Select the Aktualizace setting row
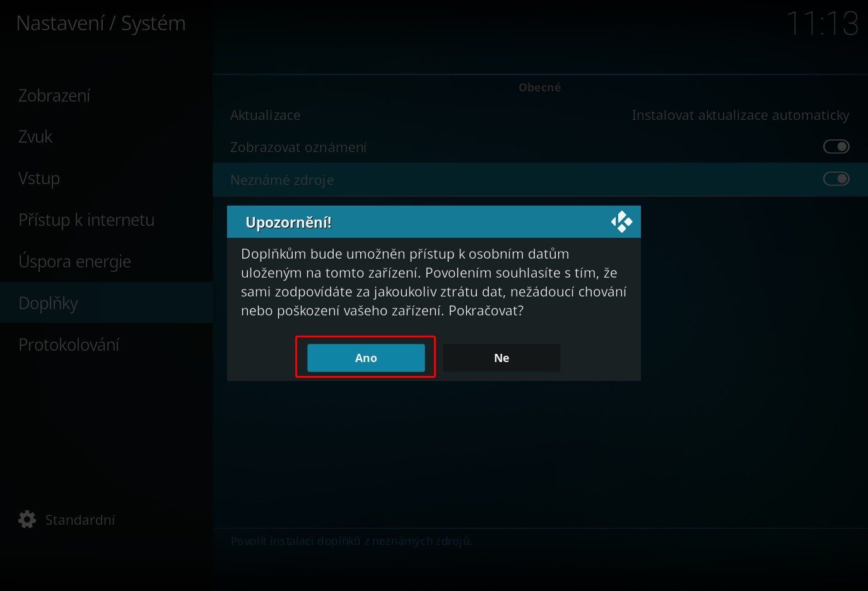 click(x=540, y=115)
